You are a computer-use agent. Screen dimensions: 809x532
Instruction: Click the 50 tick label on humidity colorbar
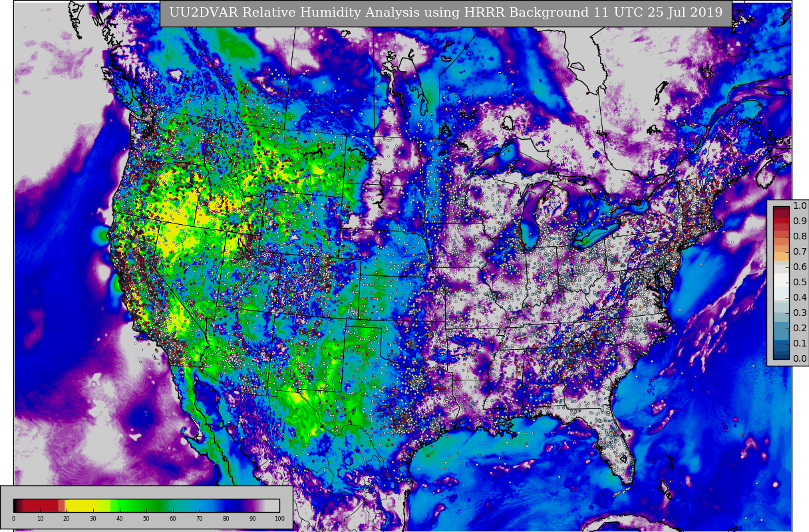146,519
